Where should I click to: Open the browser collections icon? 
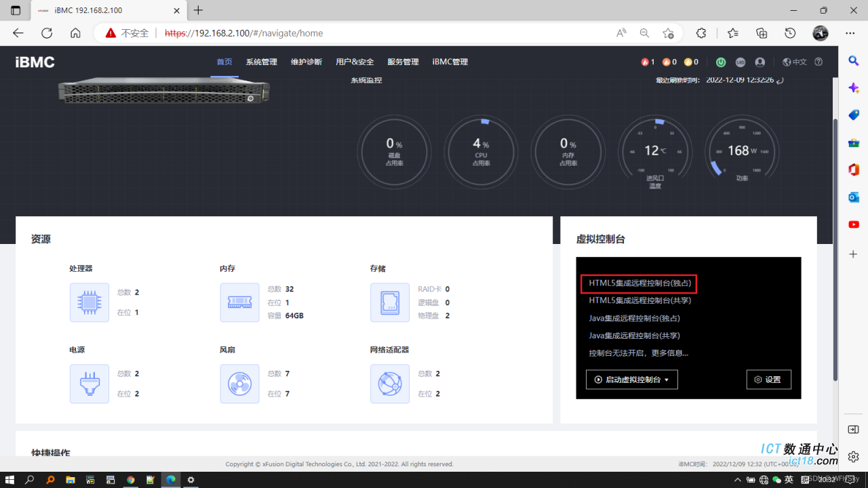(762, 33)
